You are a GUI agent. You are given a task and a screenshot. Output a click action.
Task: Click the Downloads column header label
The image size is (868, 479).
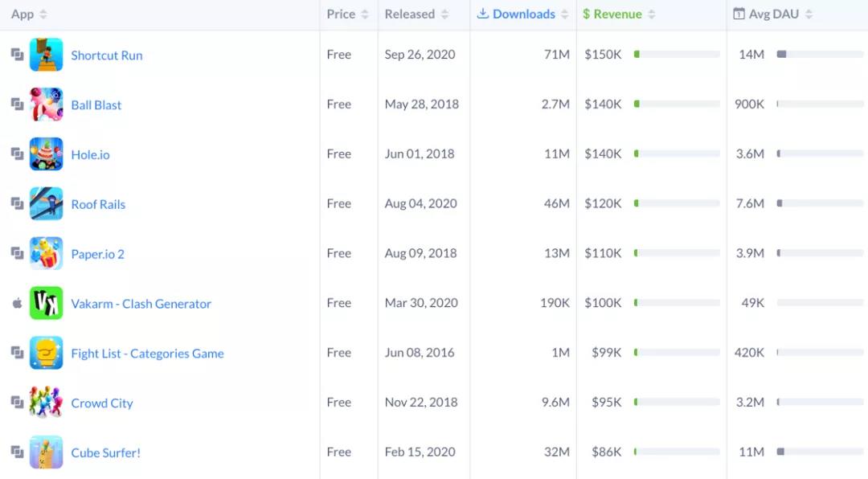tap(524, 14)
